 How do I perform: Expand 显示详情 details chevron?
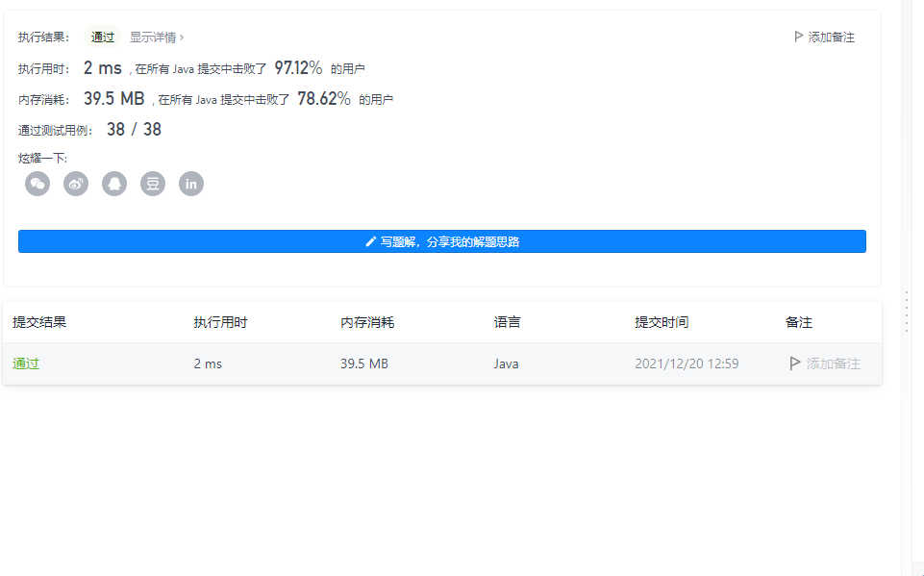(x=182, y=38)
